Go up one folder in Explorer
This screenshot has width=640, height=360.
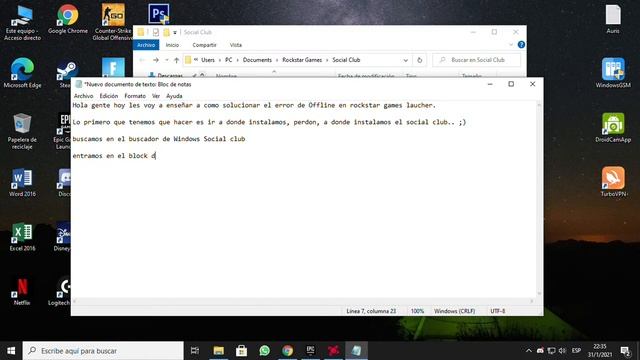pyautogui.click(x=176, y=60)
